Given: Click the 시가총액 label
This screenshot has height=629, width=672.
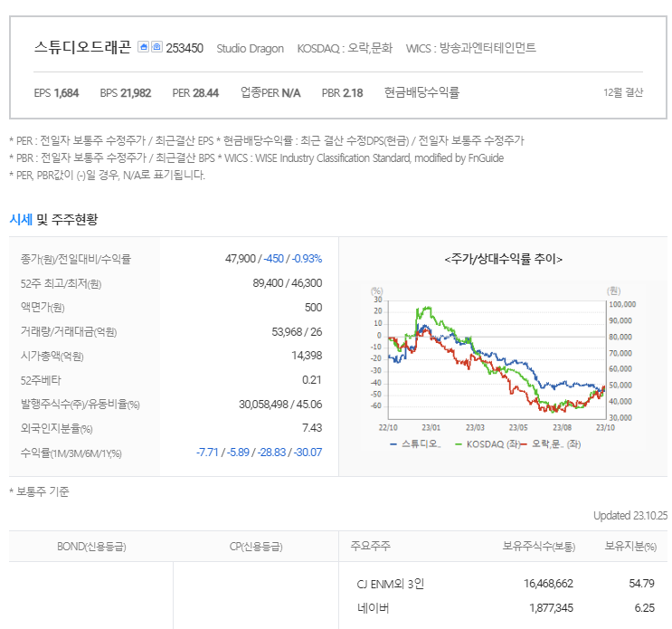Looking at the screenshot, I should tap(52, 357).
